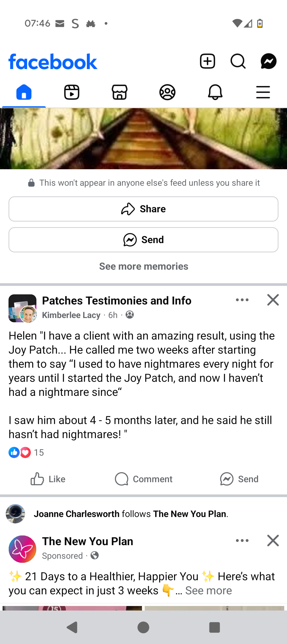Switch to the Reels video tab
This screenshot has width=287, height=644.
click(72, 92)
